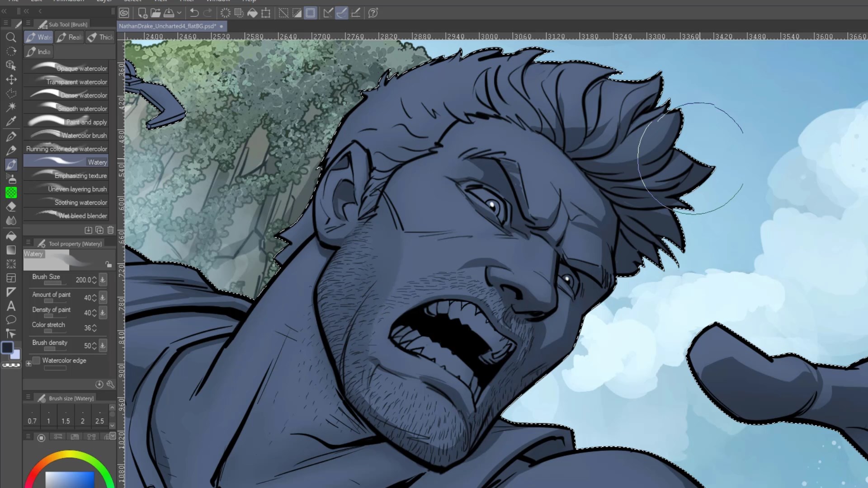Switch to the Thick paint brush tab
The image size is (868, 488).
(100, 37)
